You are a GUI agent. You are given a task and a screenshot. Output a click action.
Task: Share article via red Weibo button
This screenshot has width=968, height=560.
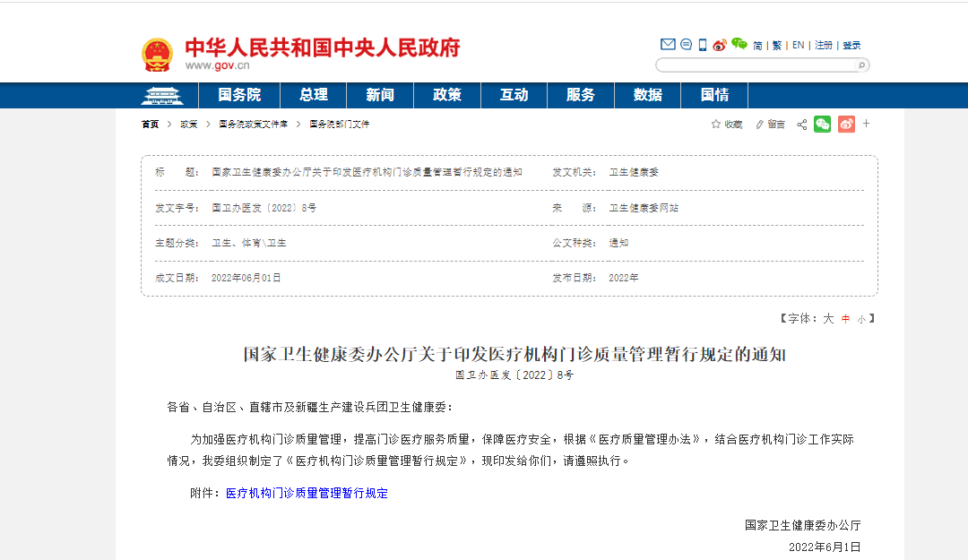pyautogui.click(x=846, y=125)
